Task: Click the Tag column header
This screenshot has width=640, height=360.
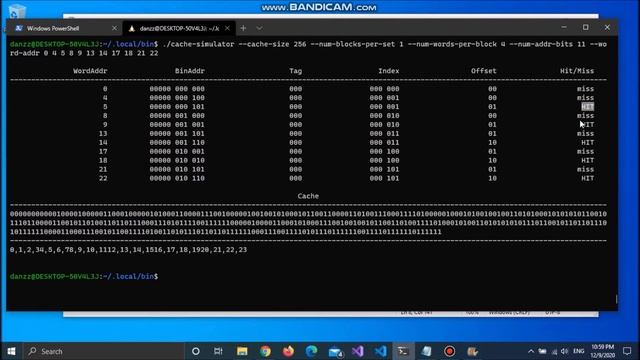Action: click(x=296, y=71)
